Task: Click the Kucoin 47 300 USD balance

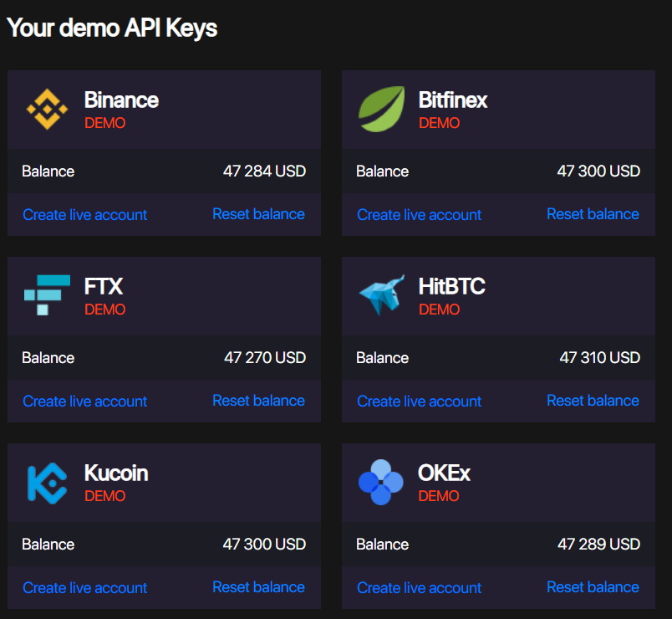Action: click(264, 545)
